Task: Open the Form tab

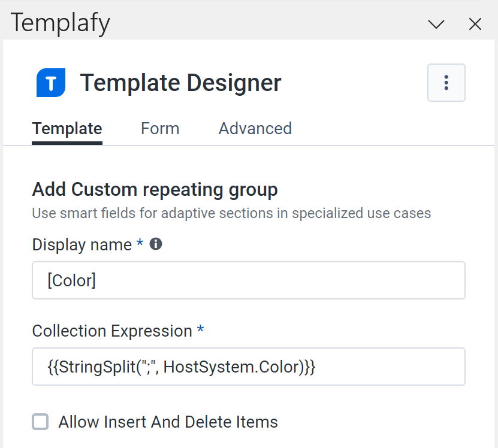Action: [x=160, y=129]
